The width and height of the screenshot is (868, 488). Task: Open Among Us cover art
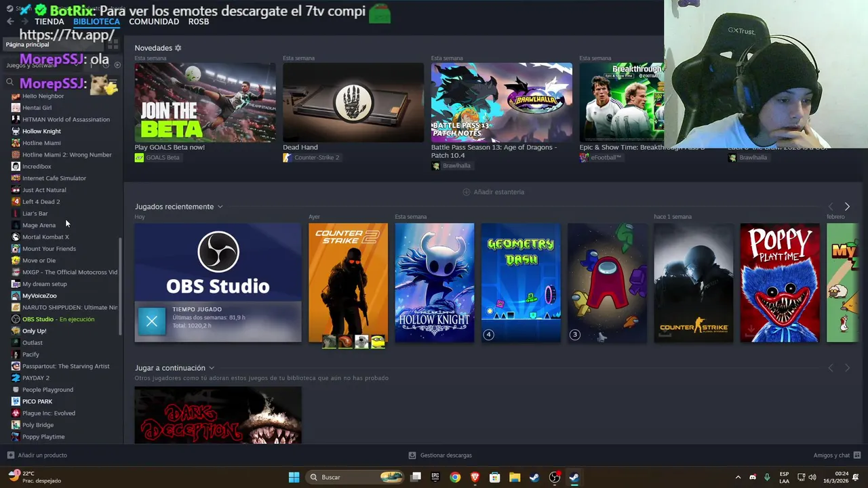(x=607, y=283)
